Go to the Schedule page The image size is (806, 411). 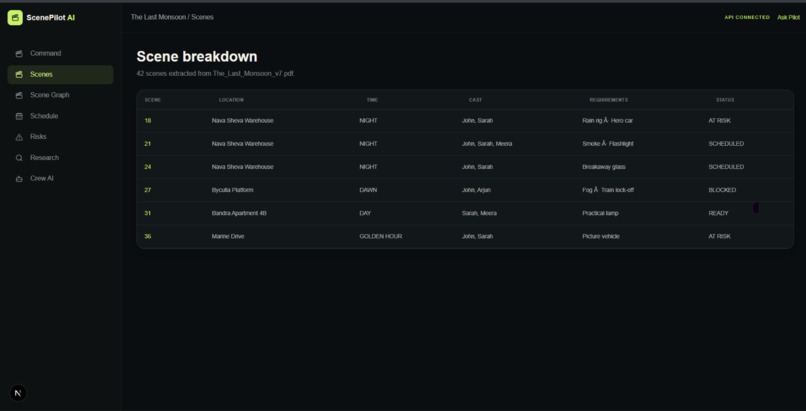point(60,116)
